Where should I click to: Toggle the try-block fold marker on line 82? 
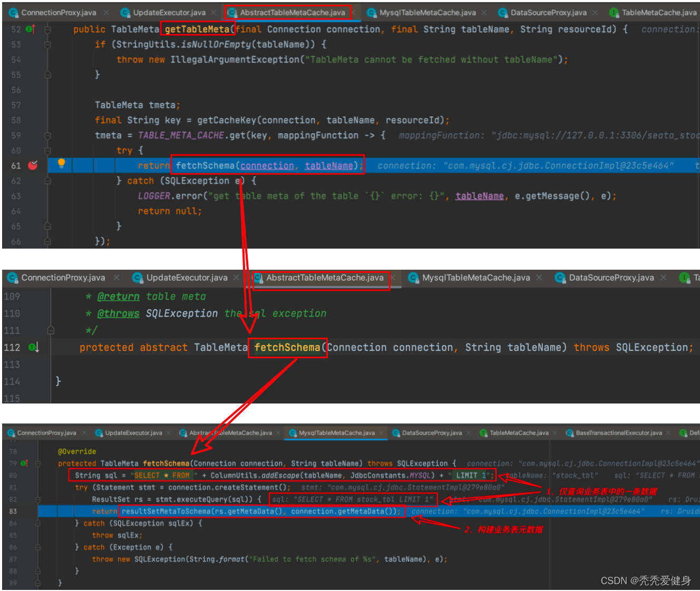tap(38, 499)
